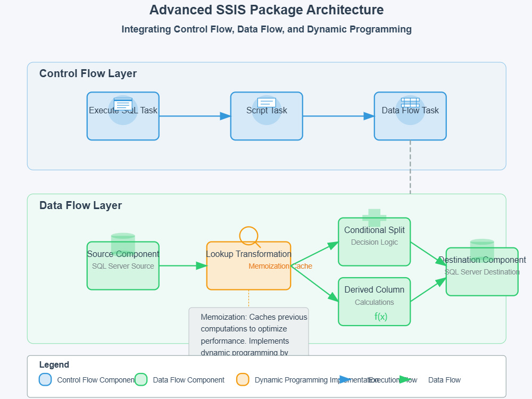Click the dashed connector below Data Flow Task
Viewport: 532px width, 399px height.
click(x=410, y=167)
